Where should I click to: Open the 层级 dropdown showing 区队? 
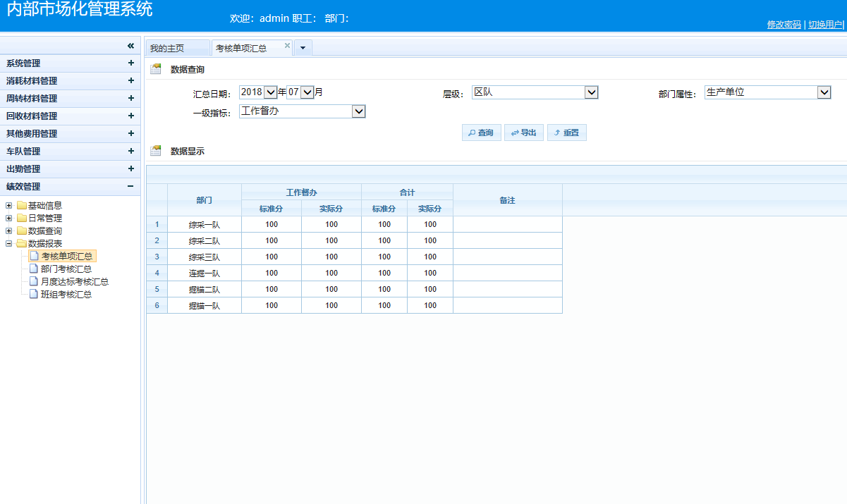click(x=592, y=92)
